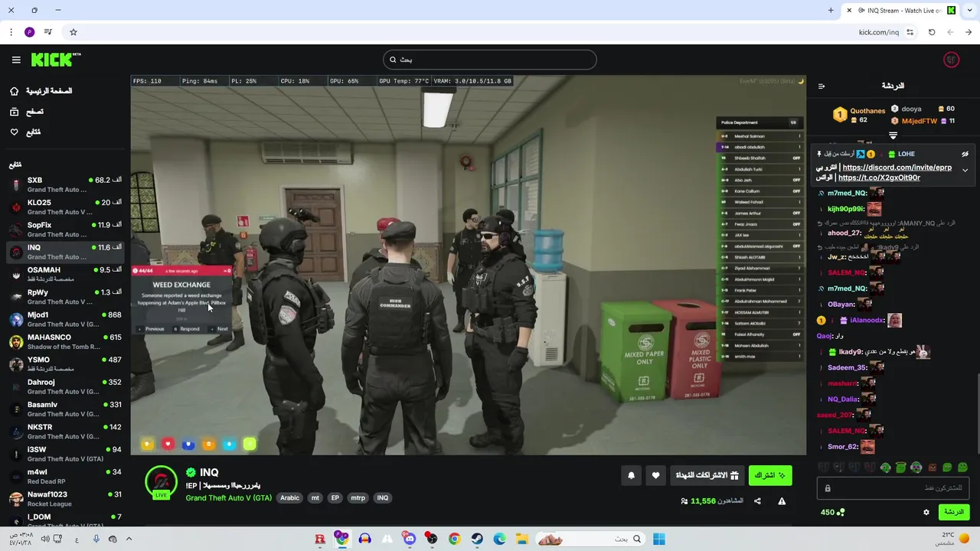The width and height of the screenshot is (980, 551).
Task: Hide the pinned message with eye-slash icon
Action: click(965, 154)
